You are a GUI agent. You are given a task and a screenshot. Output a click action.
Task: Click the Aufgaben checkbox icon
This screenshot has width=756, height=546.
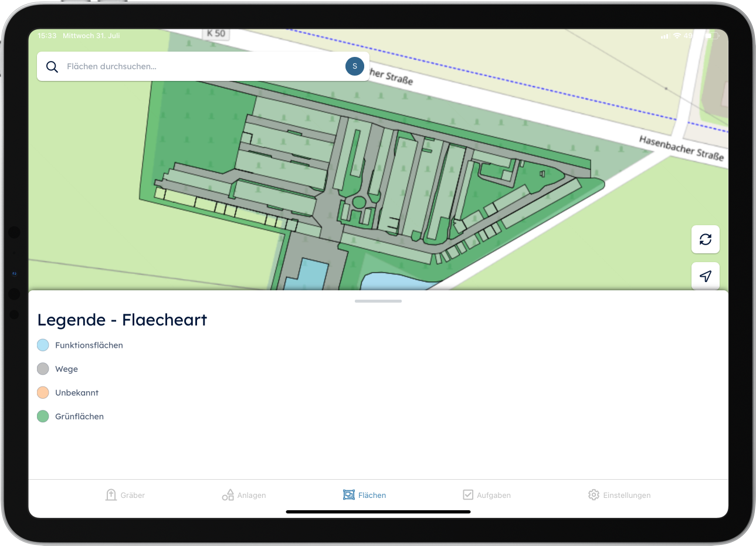click(x=467, y=495)
